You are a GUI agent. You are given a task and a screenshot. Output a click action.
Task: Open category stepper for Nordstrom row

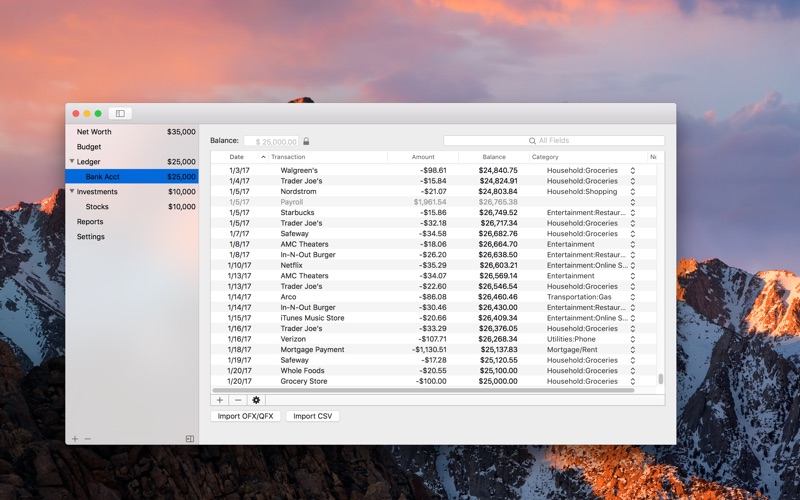pos(633,191)
